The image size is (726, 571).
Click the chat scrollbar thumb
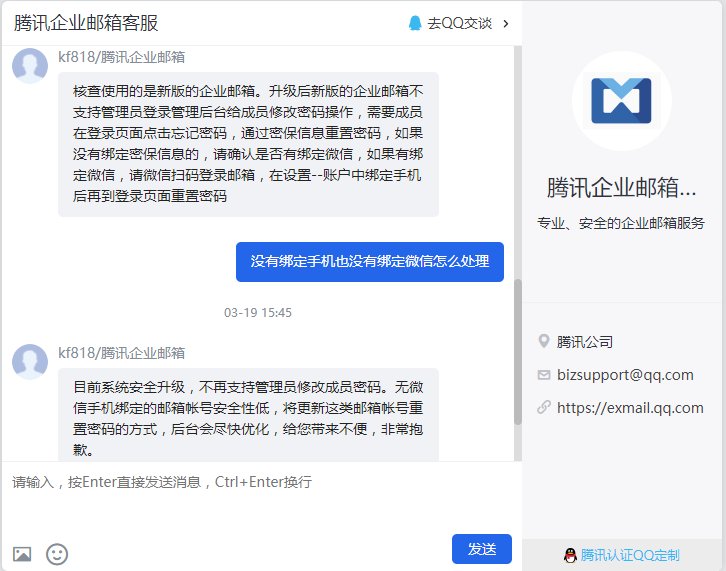tap(518, 352)
